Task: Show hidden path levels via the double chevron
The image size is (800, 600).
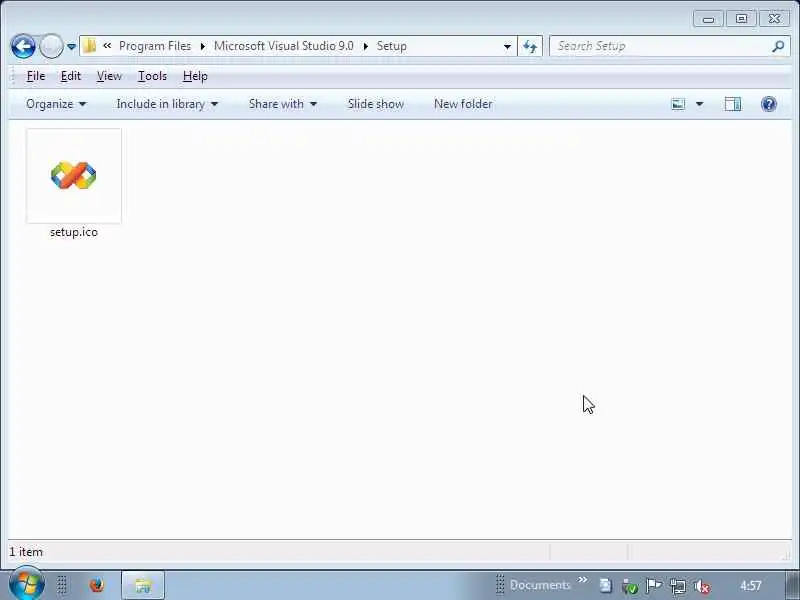Action: point(107,46)
